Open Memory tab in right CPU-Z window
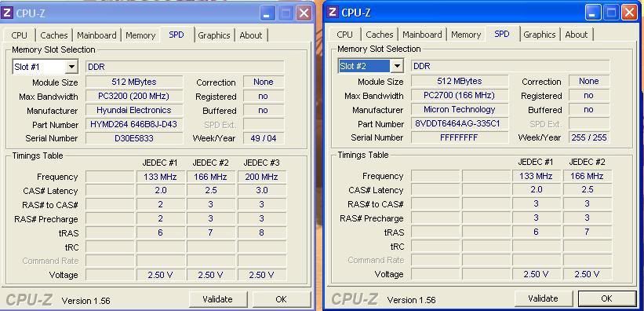 [x=466, y=35]
